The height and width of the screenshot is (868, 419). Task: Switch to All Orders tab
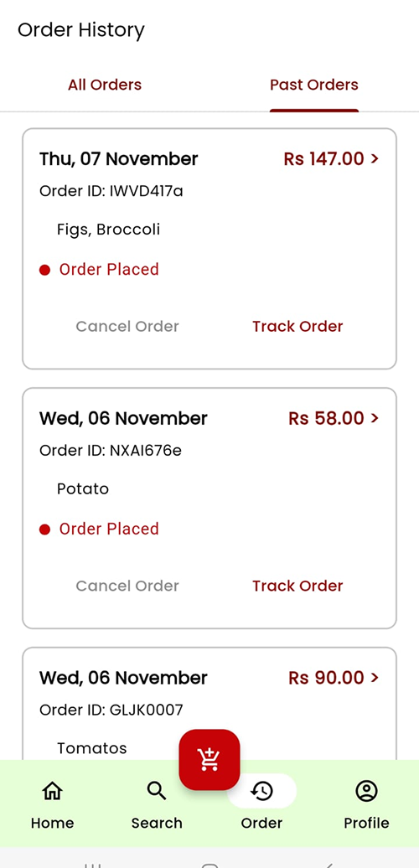105,85
